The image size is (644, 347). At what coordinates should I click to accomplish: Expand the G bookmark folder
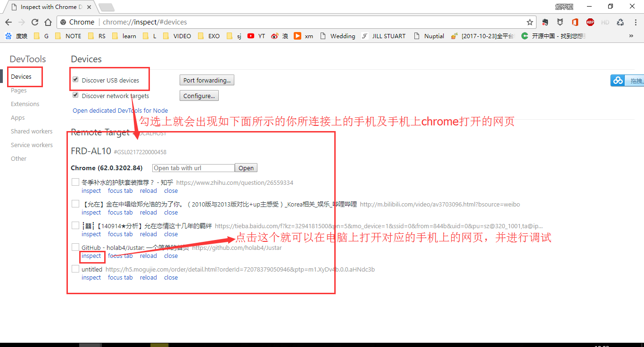(x=41, y=36)
